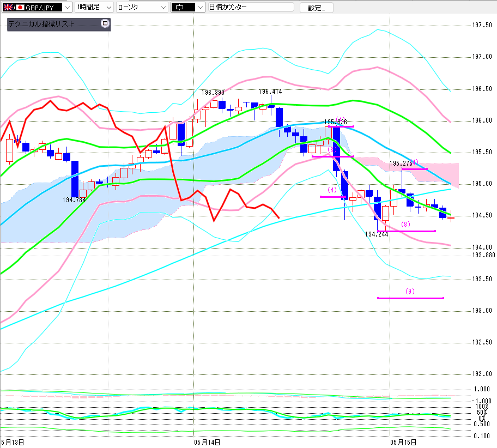Click the 196.414 high price label
This screenshot has width=497, height=448.
coord(270,92)
